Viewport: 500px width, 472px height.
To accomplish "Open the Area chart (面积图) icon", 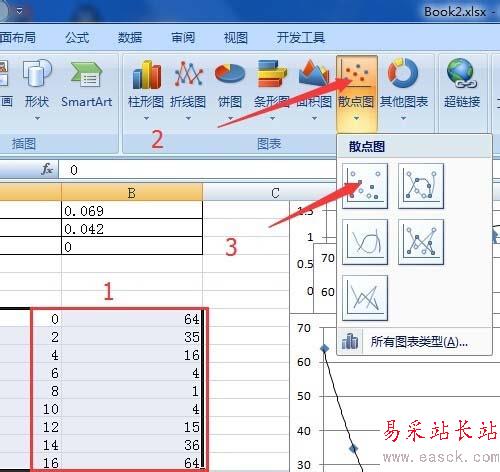I will (314, 73).
